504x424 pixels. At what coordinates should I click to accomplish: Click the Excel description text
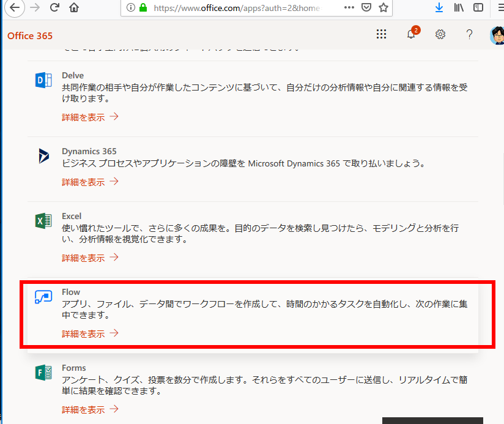tap(261, 233)
